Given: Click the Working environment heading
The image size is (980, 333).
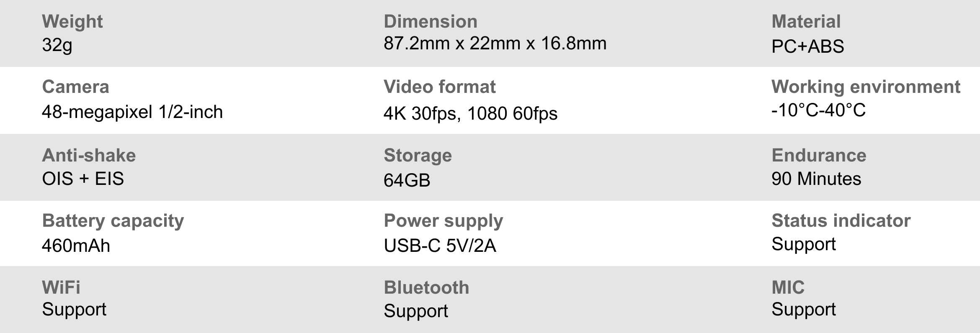Looking at the screenshot, I should click(x=866, y=87).
